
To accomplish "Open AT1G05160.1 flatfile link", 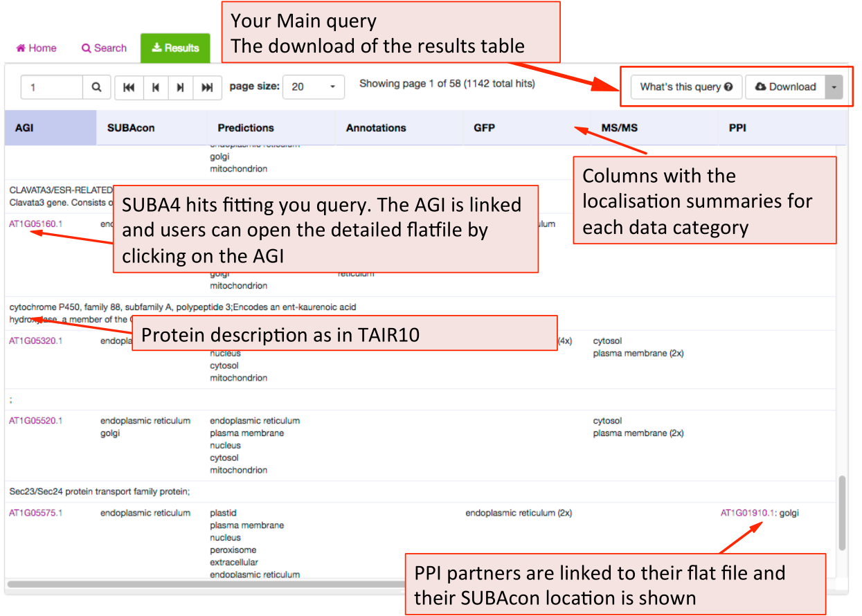I will click(35, 224).
